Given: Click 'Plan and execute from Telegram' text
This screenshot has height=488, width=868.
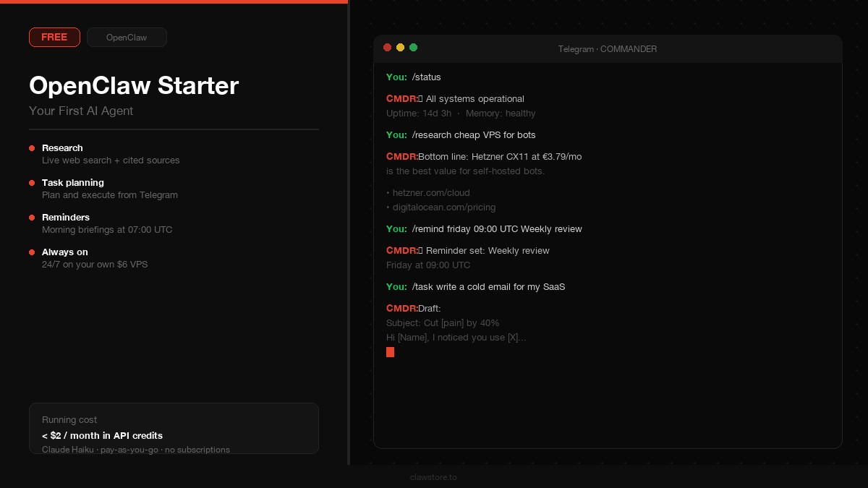Looking at the screenshot, I should [110, 195].
